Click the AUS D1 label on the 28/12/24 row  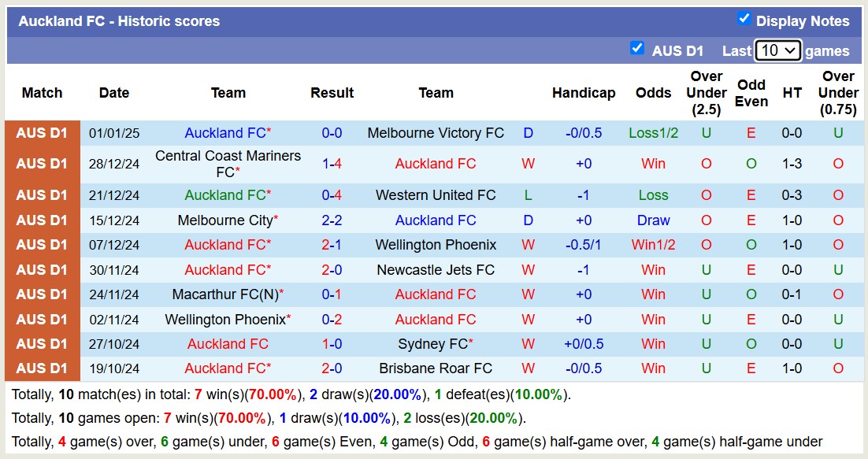coord(42,163)
